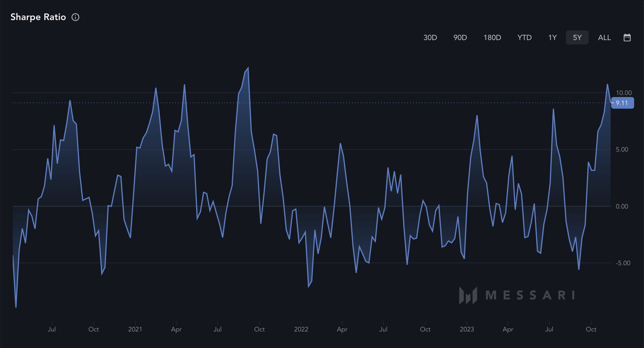This screenshot has width=644, height=348.
Task: Click the 2023 x-axis label
Action: tap(467, 329)
